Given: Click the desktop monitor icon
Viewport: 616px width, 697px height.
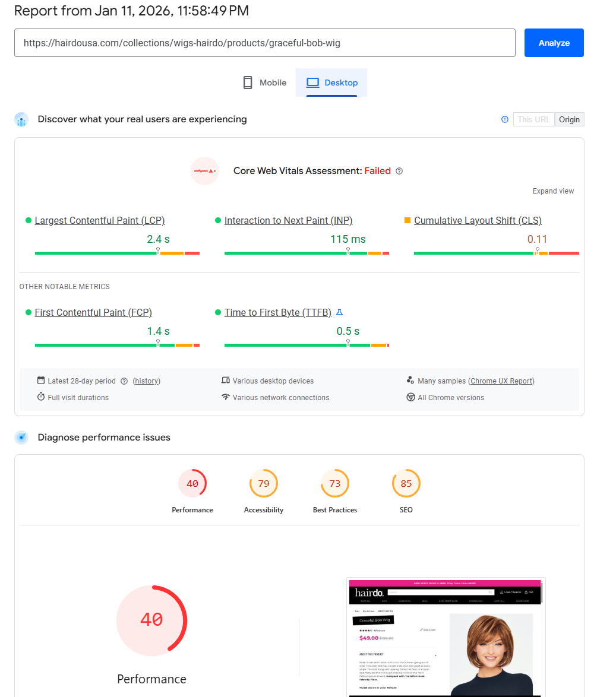Looking at the screenshot, I should click(x=312, y=83).
